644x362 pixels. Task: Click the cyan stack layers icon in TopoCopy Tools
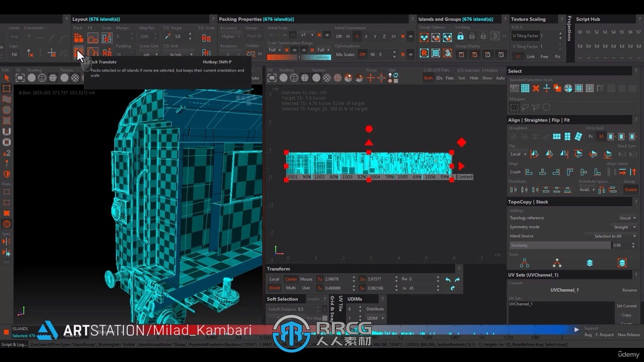click(x=590, y=263)
